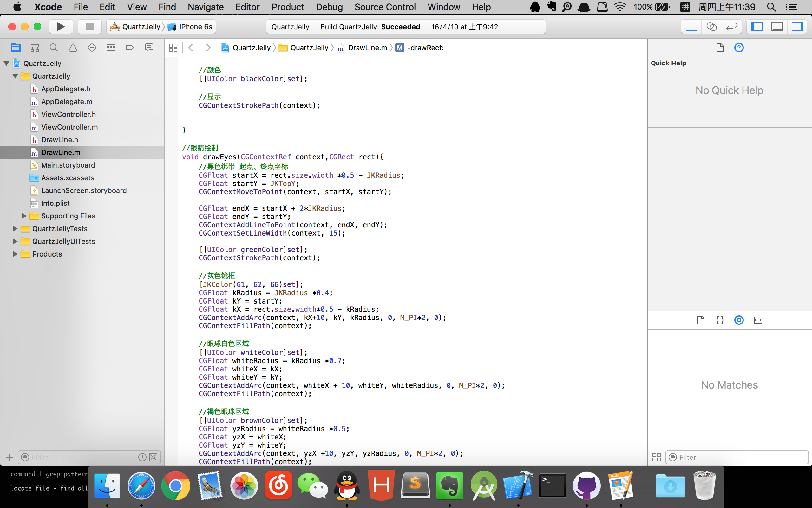Expand the QuartzJellyUITests group
Image resolution: width=812 pixels, height=508 pixels.
[x=15, y=241]
